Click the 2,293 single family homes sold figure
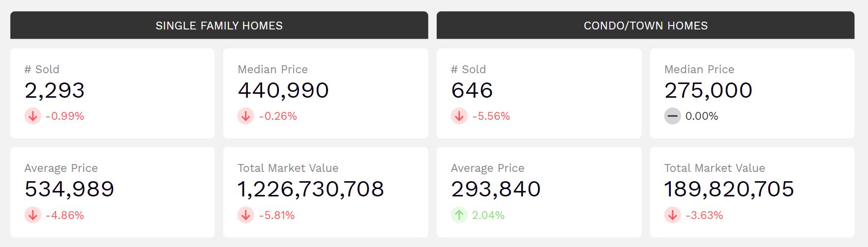Viewport: 868px width, 247px height. coord(55,90)
